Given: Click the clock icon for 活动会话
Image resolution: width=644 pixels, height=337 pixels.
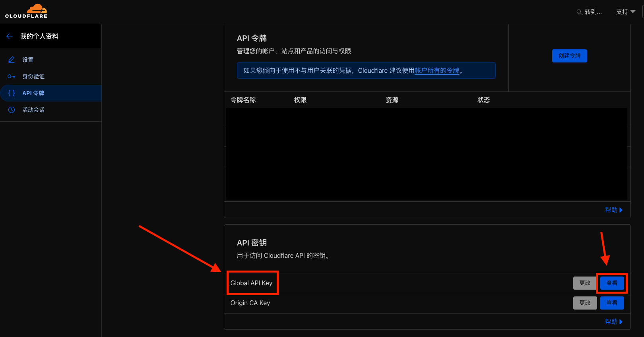Looking at the screenshot, I should [x=12, y=110].
